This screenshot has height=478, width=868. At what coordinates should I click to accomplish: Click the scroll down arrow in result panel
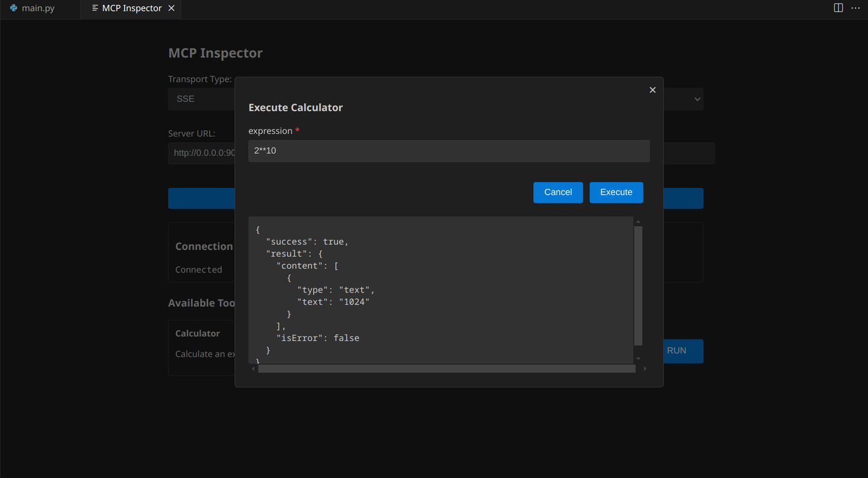coord(638,359)
